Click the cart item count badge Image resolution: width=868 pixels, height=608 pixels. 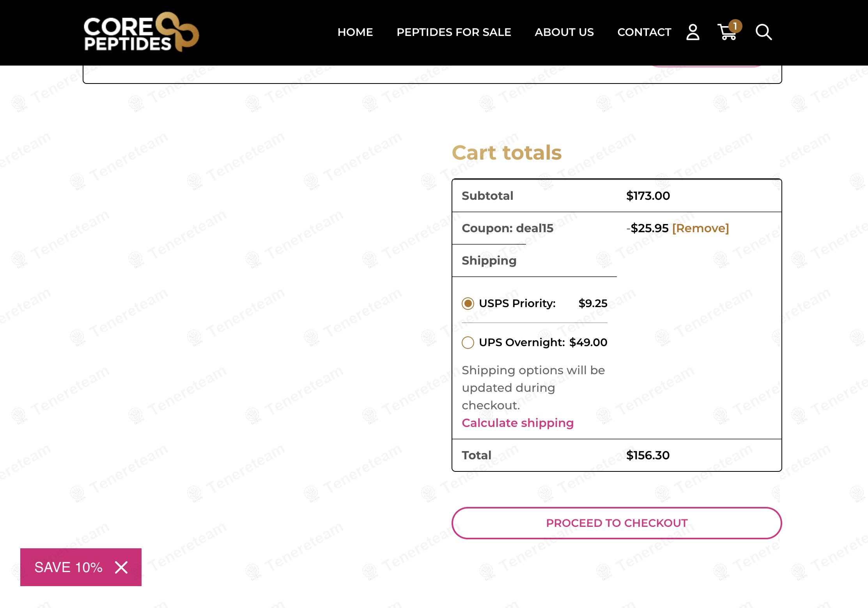[735, 26]
